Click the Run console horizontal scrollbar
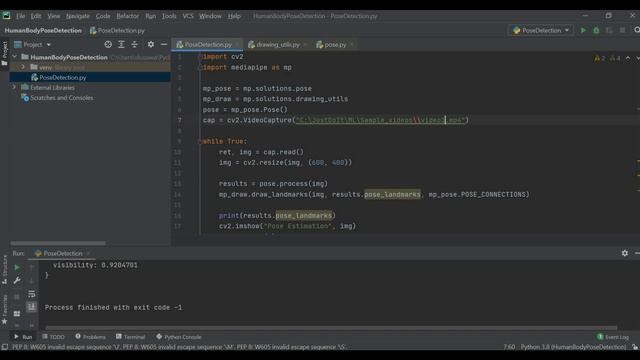Screen dimensions: 640x360 coord(331,327)
